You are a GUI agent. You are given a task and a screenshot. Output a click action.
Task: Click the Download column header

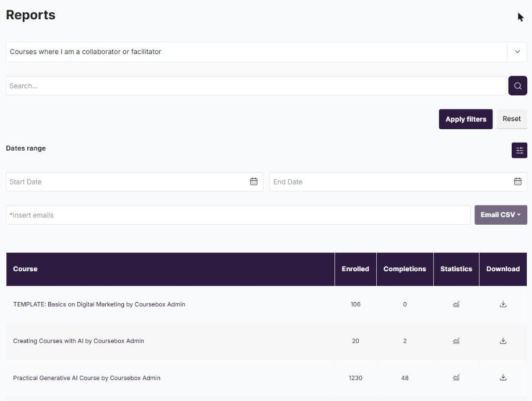coord(503,269)
